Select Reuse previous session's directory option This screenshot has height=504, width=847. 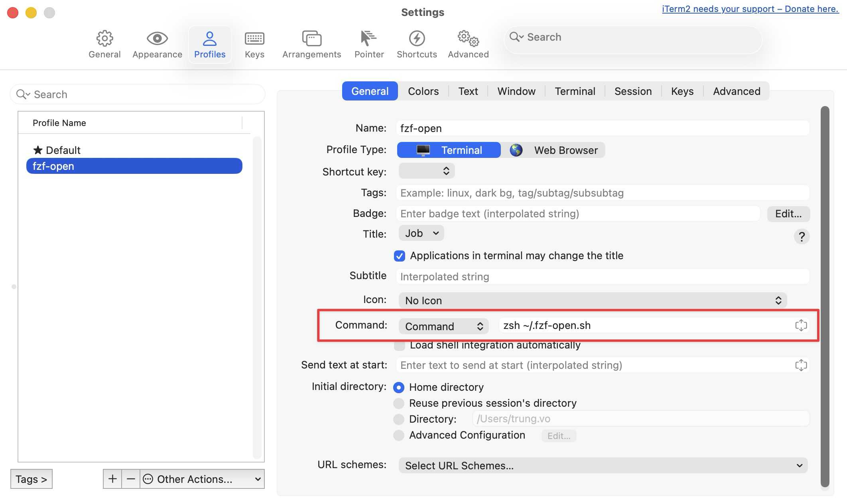pos(399,404)
